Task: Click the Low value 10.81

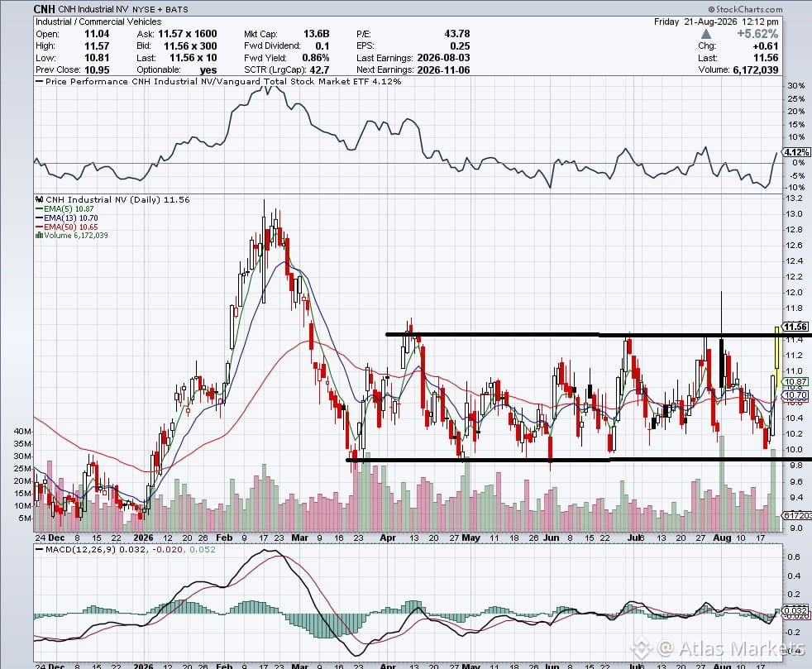Action: tap(97, 58)
